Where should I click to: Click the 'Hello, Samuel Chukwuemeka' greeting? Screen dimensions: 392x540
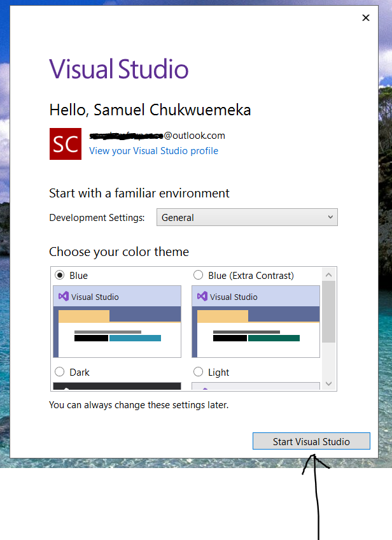click(x=150, y=110)
